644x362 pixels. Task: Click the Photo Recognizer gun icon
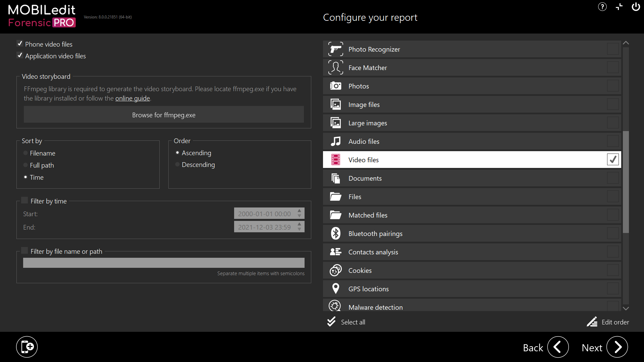(x=335, y=49)
